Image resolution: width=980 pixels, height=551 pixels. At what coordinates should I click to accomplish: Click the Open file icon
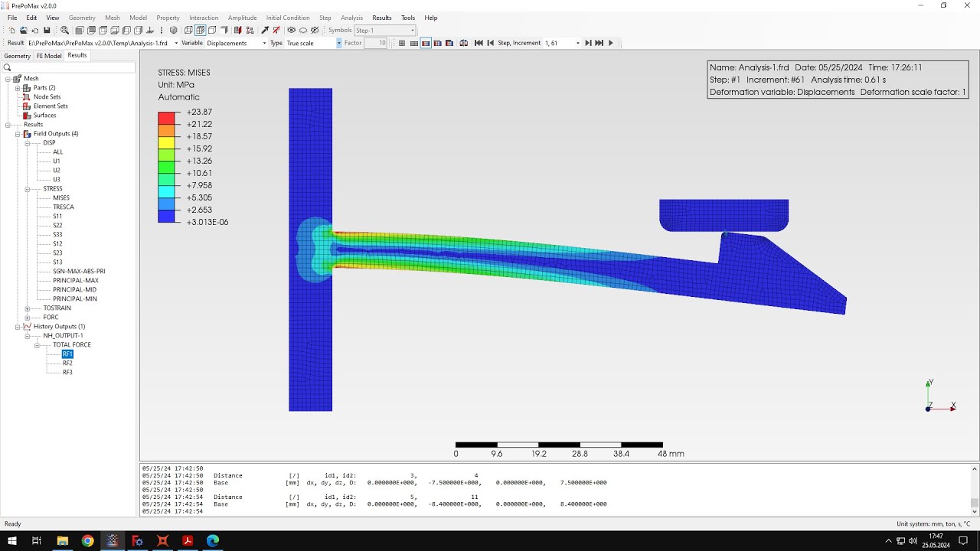coord(24,30)
